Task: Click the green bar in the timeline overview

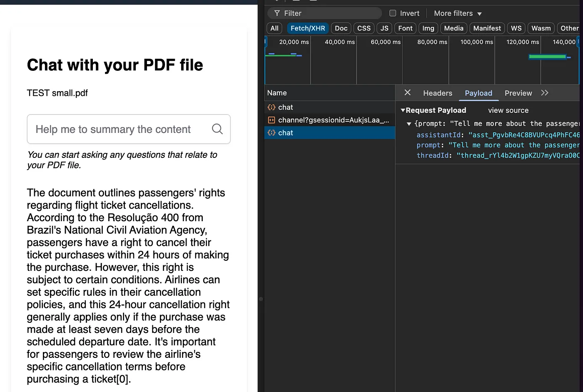Action: point(547,57)
